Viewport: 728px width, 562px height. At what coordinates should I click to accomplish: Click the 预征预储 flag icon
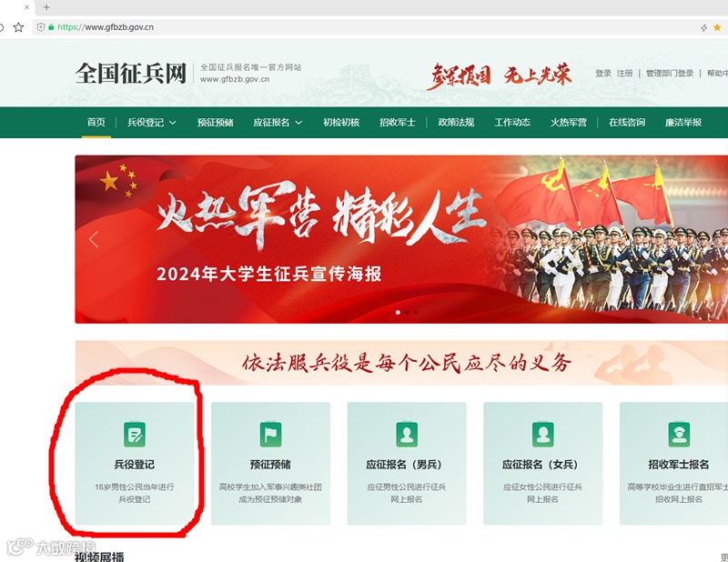[270, 435]
